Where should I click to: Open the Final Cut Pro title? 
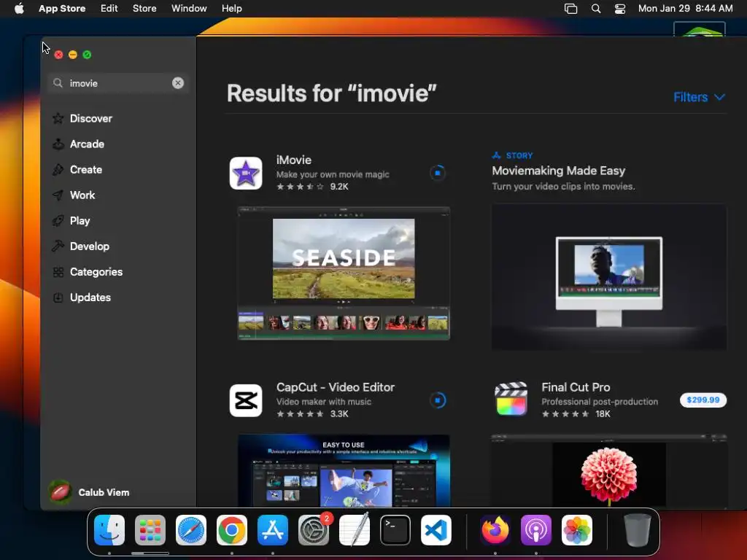[576, 387]
